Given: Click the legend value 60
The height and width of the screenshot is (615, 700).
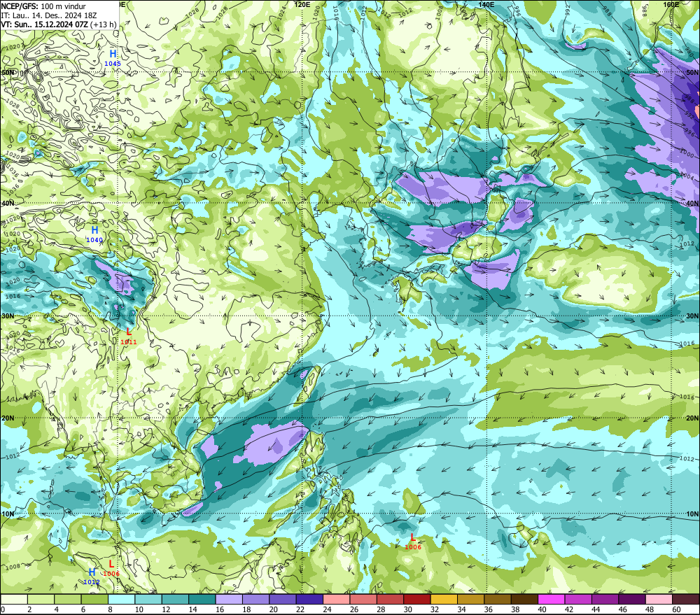Looking at the screenshot, I should tap(676, 609).
